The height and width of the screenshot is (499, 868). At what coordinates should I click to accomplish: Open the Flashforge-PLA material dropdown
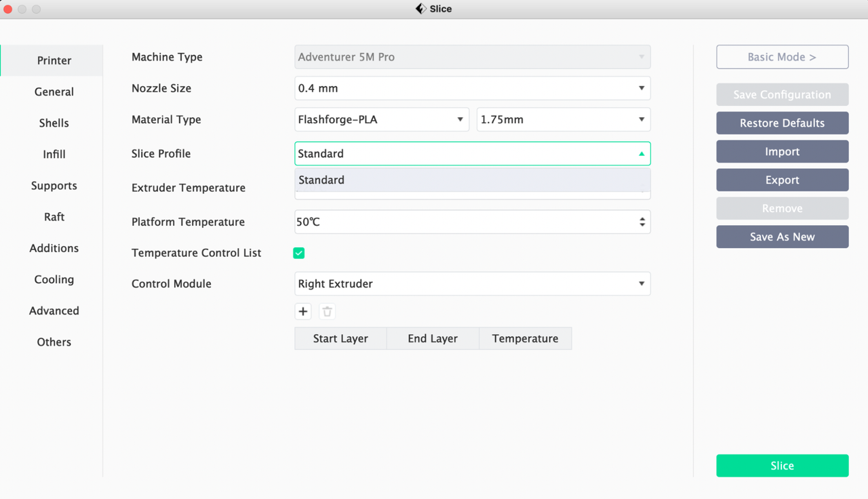coord(382,119)
